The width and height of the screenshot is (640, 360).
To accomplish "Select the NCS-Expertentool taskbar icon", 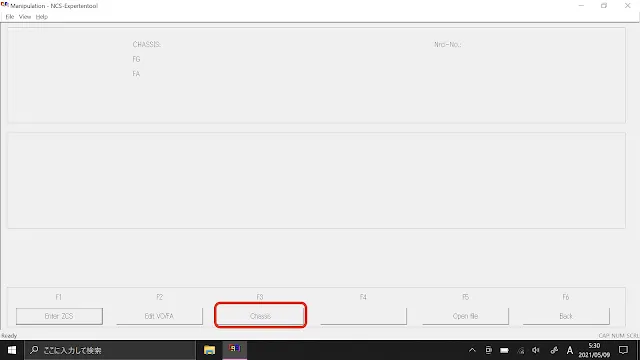I will (235, 350).
